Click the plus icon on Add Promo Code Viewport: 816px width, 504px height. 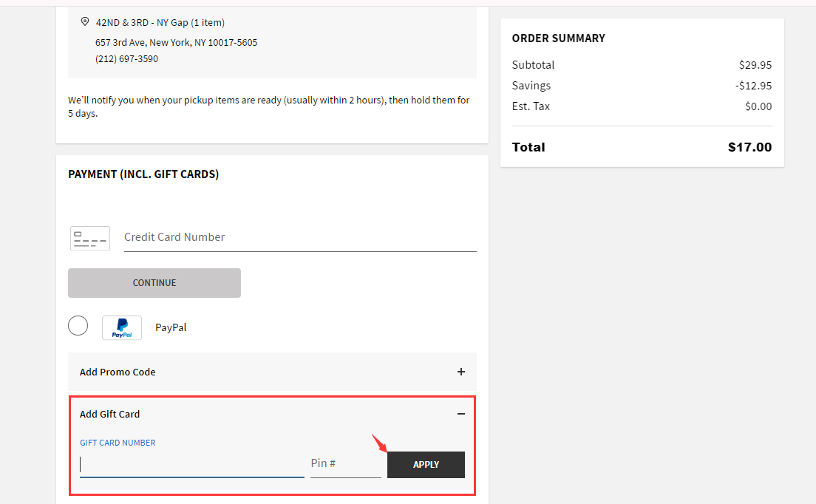pos(461,372)
